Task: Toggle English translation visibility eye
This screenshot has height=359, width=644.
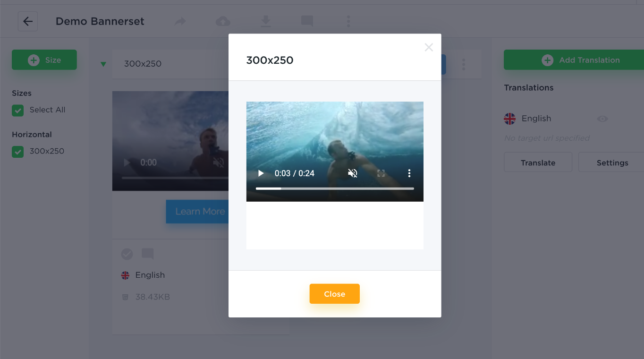Action: coord(602,119)
